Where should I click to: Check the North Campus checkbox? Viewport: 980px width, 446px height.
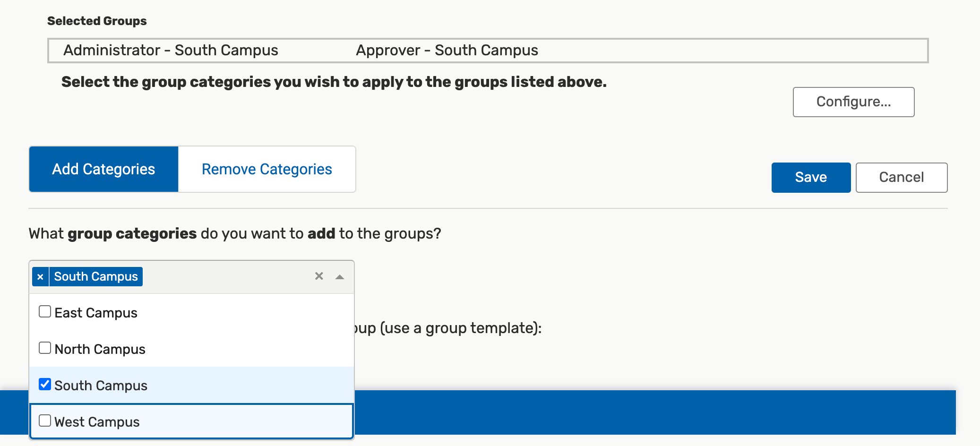coord(45,348)
